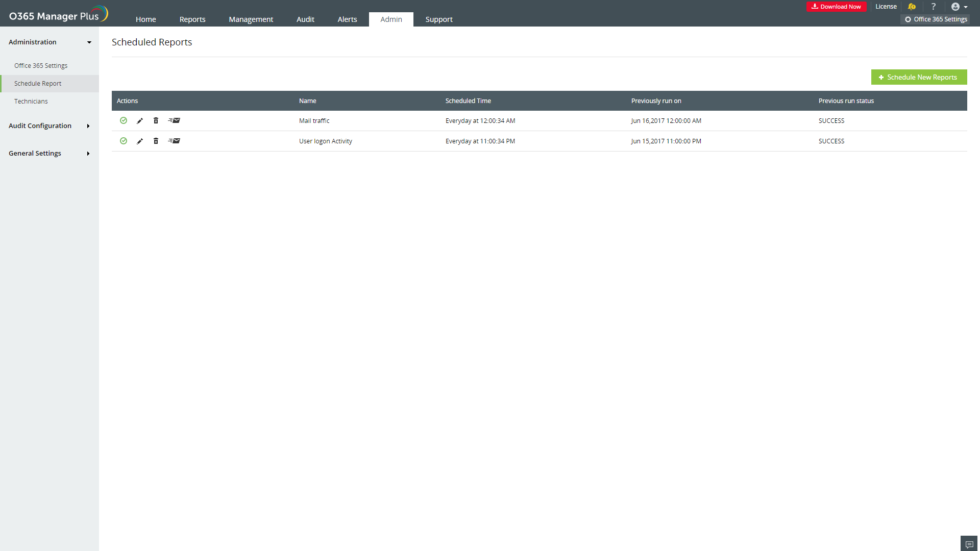Screen dimensions: 980x551
Task: Click the red Download Now button
Action: pos(836,7)
